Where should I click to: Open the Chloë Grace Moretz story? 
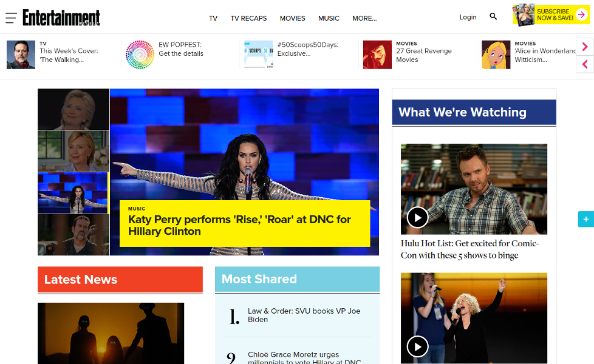[x=302, y=356]
